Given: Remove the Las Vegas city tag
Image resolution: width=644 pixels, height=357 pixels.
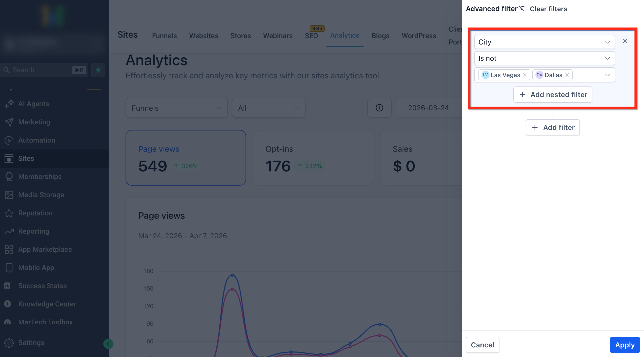Looking at the screenshot, I should [x=525, y=75].
